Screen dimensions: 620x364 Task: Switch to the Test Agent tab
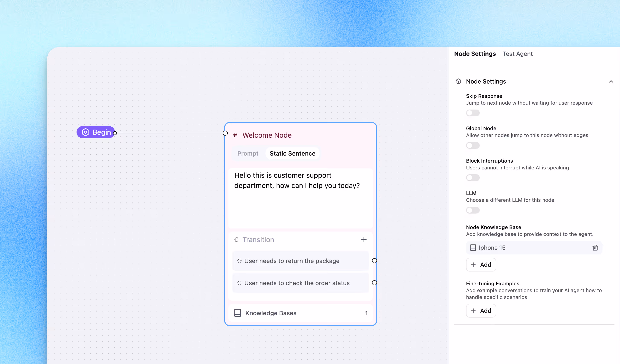click(517, 54)
